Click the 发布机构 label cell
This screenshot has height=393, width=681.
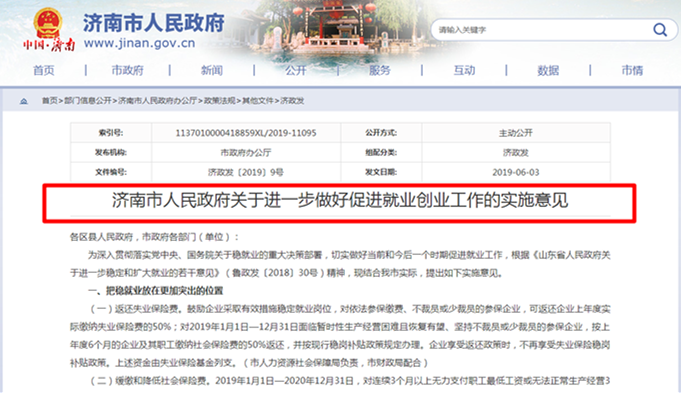pyautogui.click(x=111, y=152)
